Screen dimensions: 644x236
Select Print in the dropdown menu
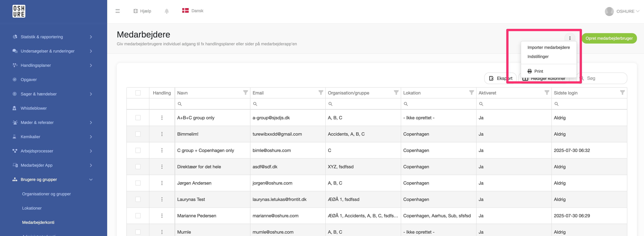pos(538,71)
